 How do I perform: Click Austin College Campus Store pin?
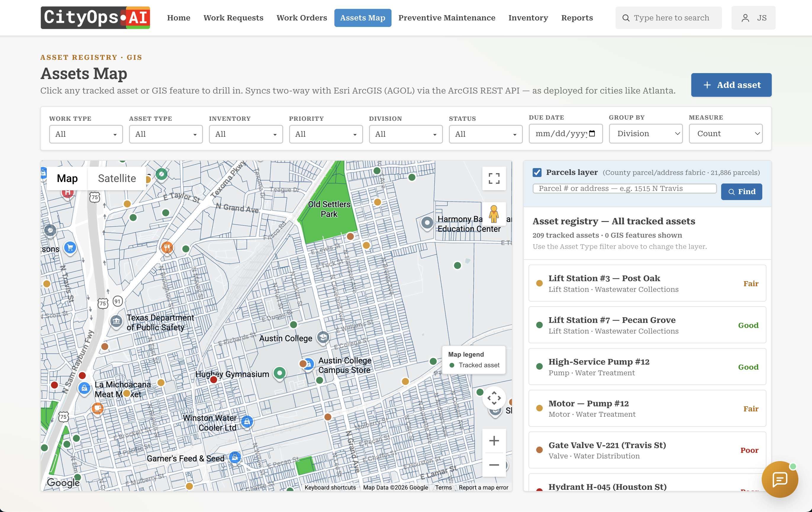(309, 365)
